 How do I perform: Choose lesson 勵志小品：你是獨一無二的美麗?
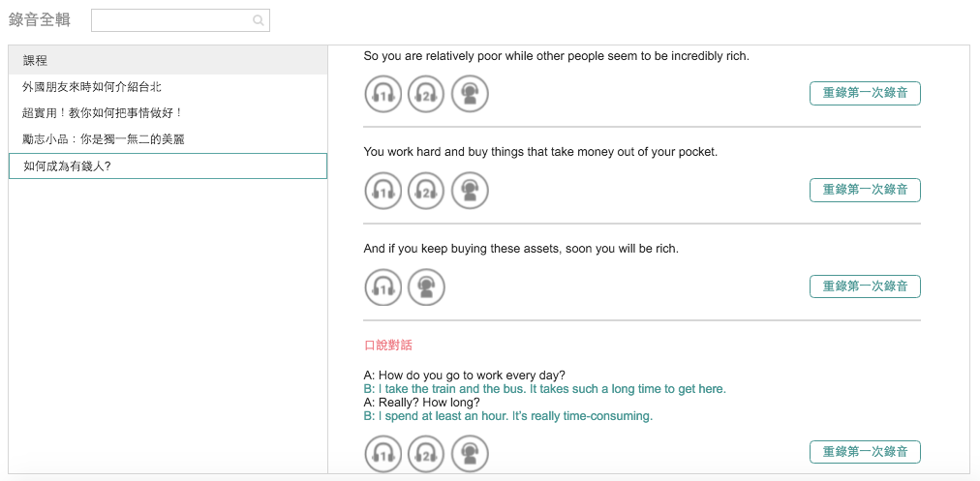(104, 139)
